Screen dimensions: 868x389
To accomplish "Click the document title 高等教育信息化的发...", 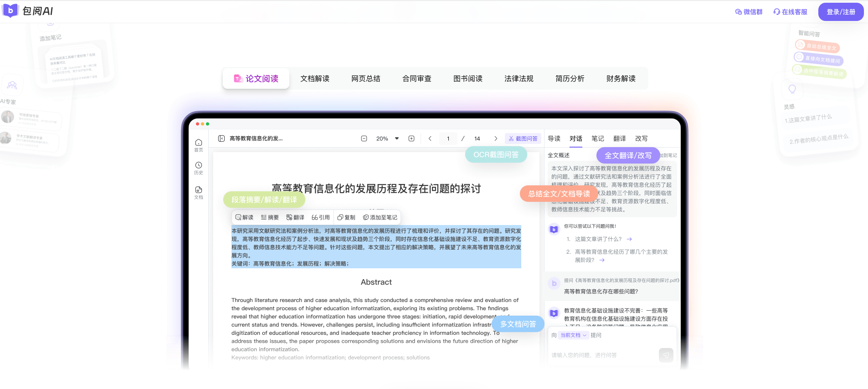I will click(x=256, y=138).
